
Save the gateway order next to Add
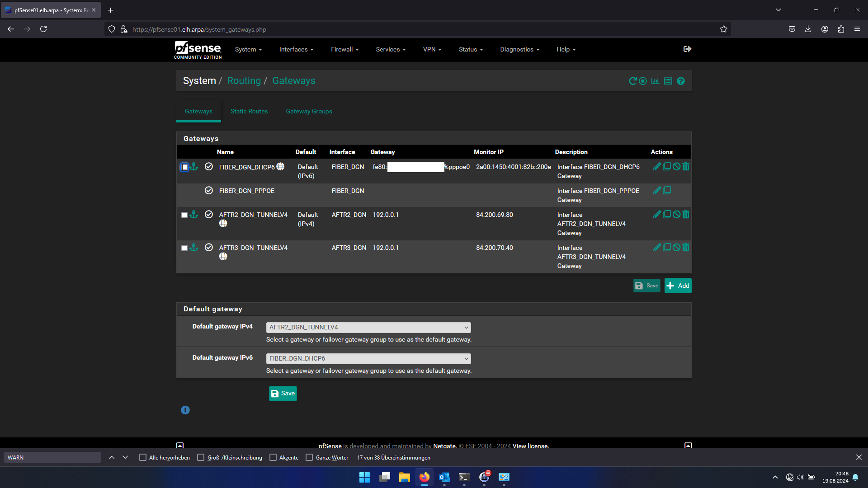pos(646,286)
